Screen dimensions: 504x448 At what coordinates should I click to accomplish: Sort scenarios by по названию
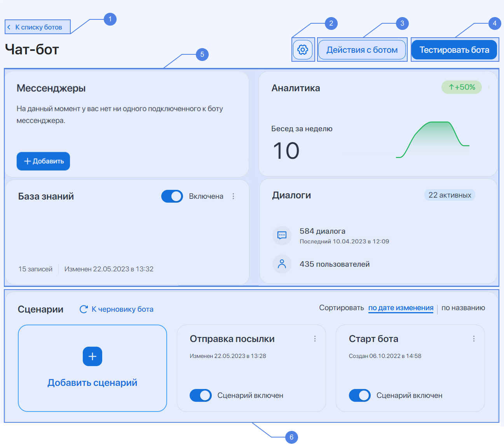tap(463, 308)
